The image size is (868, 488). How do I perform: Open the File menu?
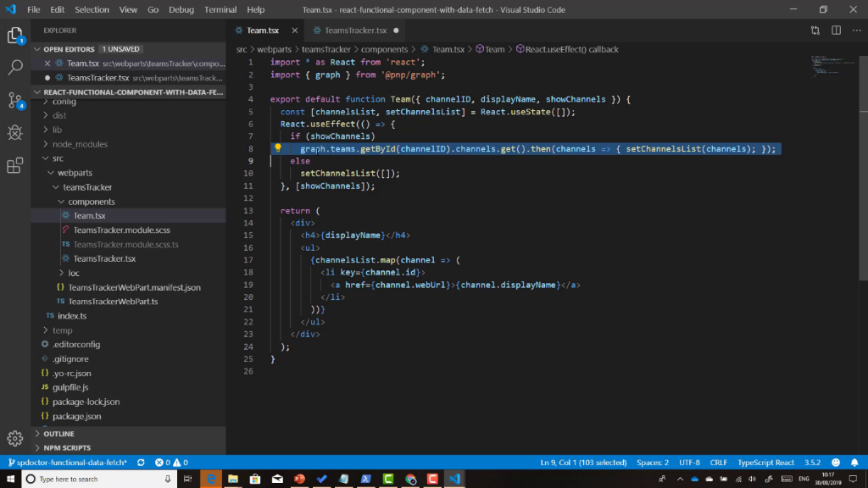tap(33, 9)
